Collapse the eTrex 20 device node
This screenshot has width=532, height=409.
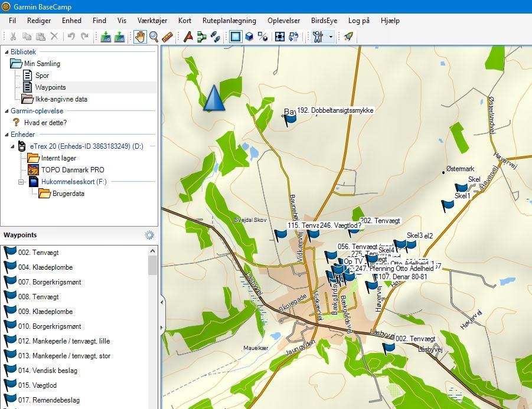click(x=12, y=146)
